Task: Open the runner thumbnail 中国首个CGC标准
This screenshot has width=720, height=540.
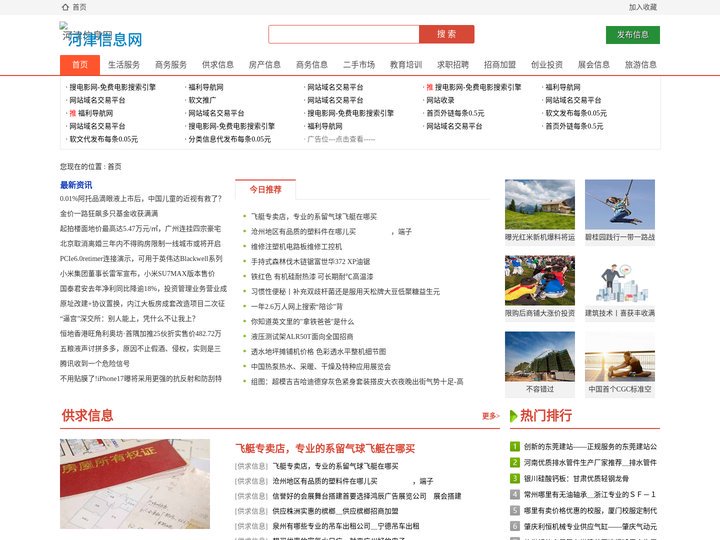Action: point(620,357)
